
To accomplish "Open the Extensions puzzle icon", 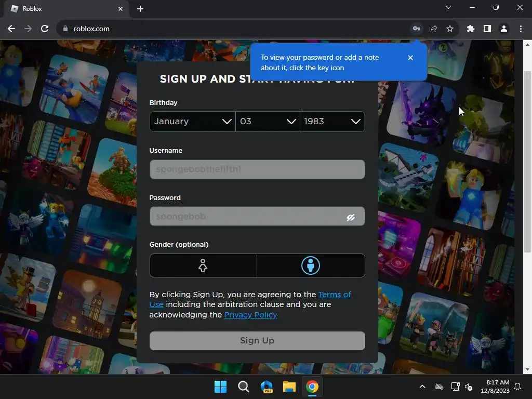I will 470,29.
